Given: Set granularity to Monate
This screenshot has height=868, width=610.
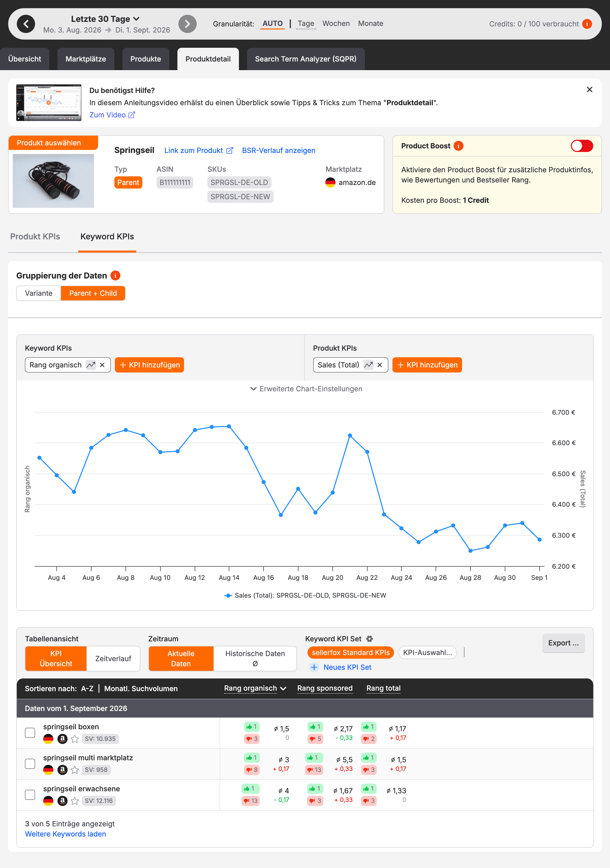Looking at the screenshot, I should click(370, 23).
